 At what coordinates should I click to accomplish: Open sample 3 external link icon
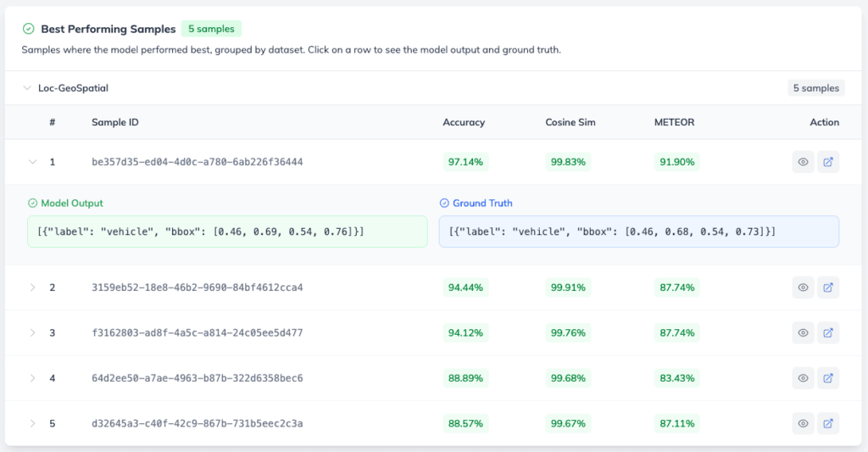click(x=828, y=333)
